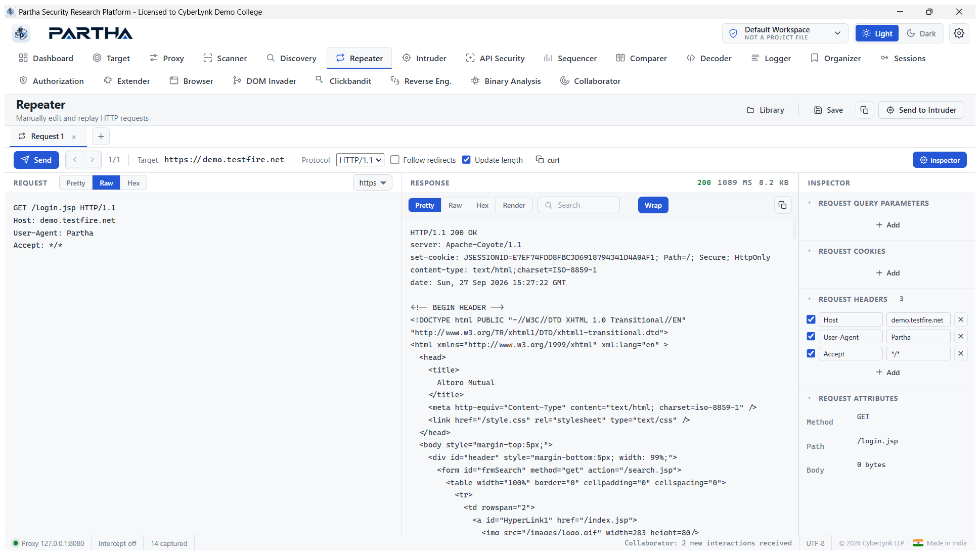Open the Discovery module

tap(291, 58)
